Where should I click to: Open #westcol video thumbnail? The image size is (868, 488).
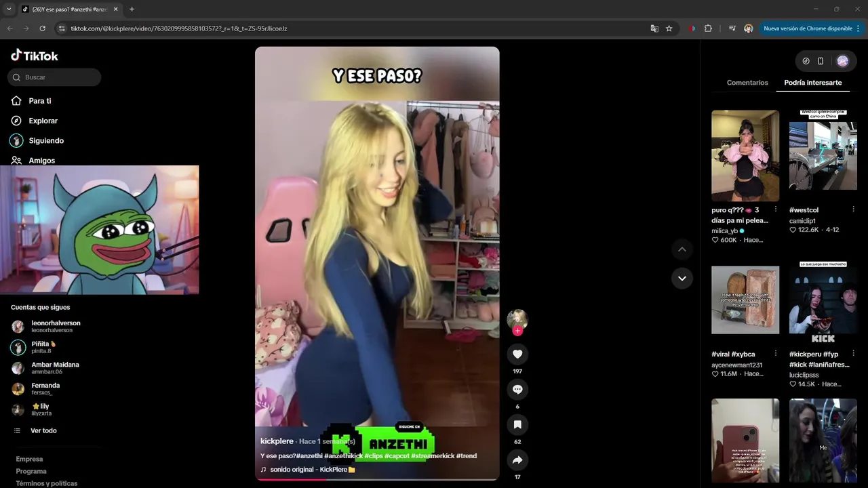[x=823, y=156]
